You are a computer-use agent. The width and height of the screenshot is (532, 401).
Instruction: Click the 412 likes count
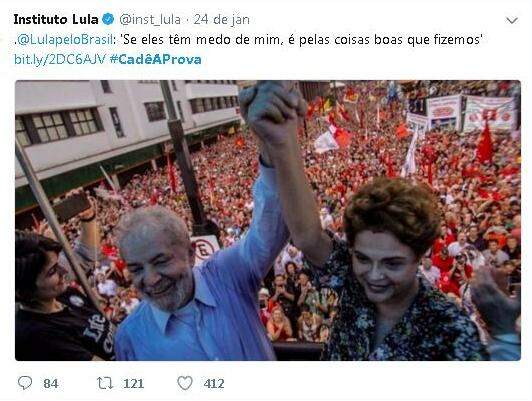tap(214, 384)
